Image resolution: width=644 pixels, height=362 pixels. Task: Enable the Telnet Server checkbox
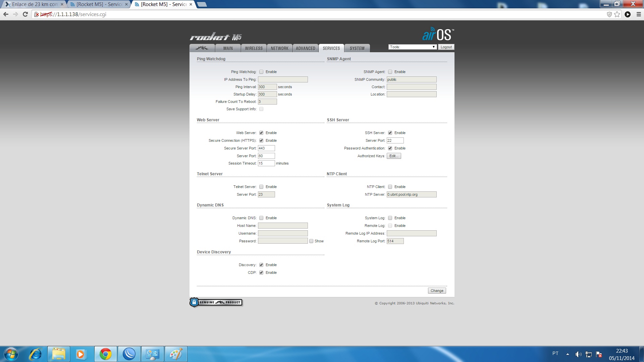(x=261, y=187)
